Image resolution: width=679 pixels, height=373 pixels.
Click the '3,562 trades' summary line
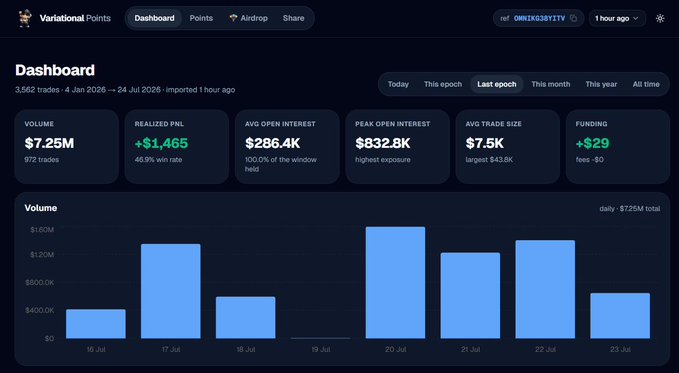click(125, 90)
